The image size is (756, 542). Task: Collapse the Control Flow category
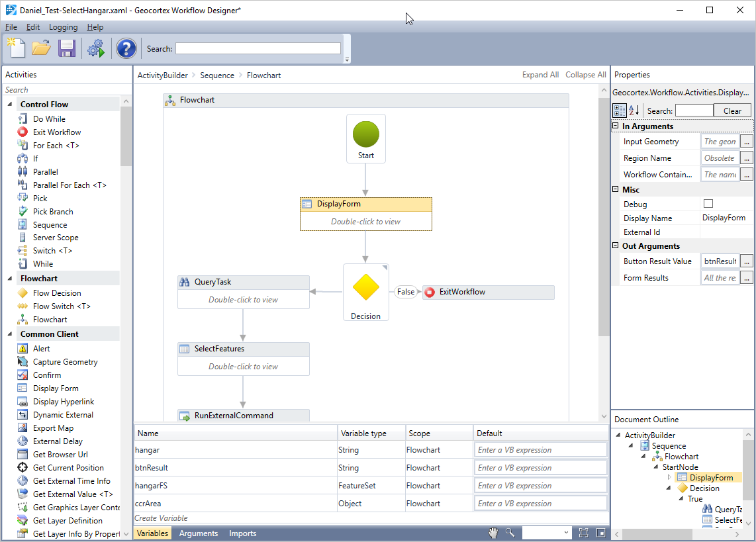[10, 105]
